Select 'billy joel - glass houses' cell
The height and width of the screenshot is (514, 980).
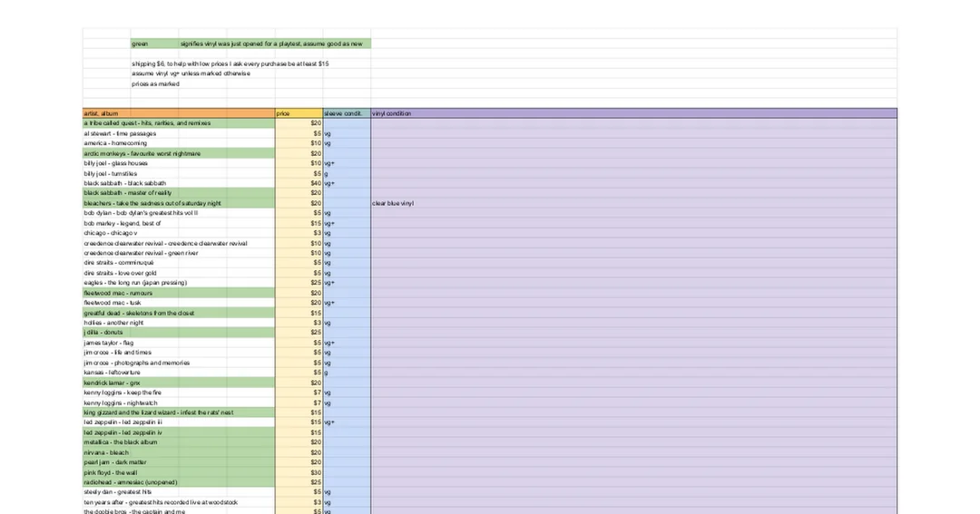179,164
